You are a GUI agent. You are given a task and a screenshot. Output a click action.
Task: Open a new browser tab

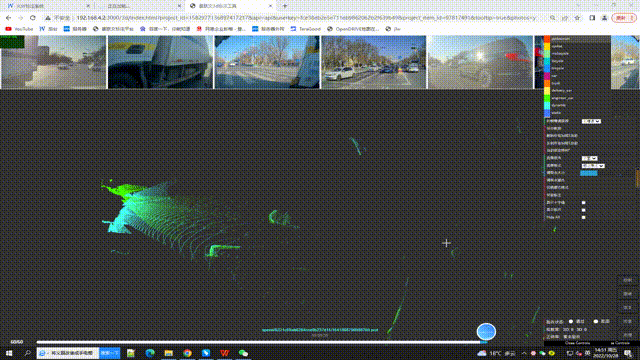click(x=284, y=6)
